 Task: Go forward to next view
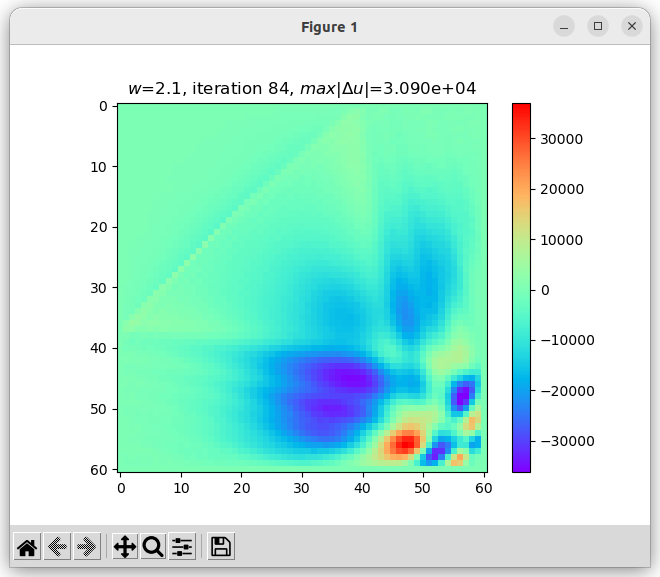[87, 547]
